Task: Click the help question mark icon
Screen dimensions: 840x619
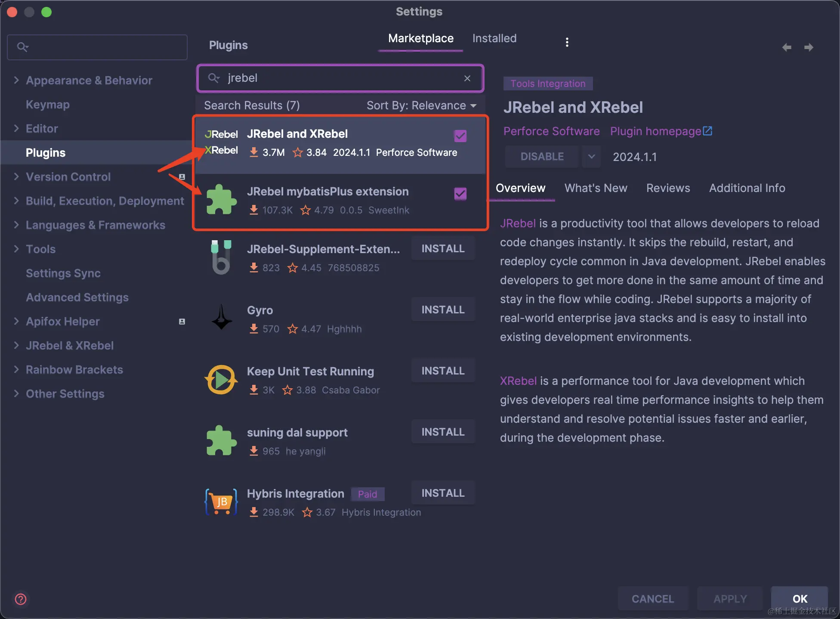Action: (21, 599)
